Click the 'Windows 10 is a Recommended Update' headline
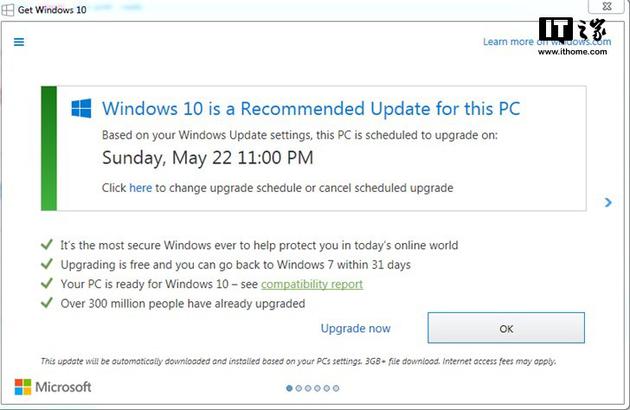Image resolution: width=630 pixels, height=410 pixels. [x=311, y=109]
